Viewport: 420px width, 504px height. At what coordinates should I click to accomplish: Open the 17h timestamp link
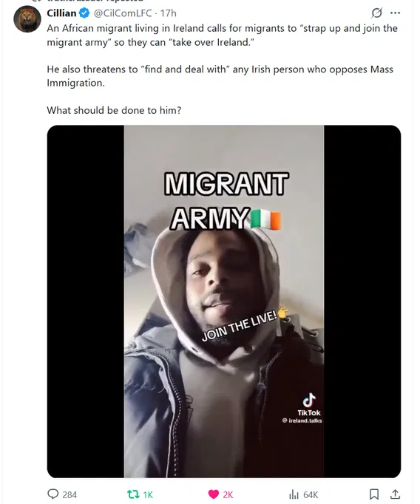pos(168,13)
